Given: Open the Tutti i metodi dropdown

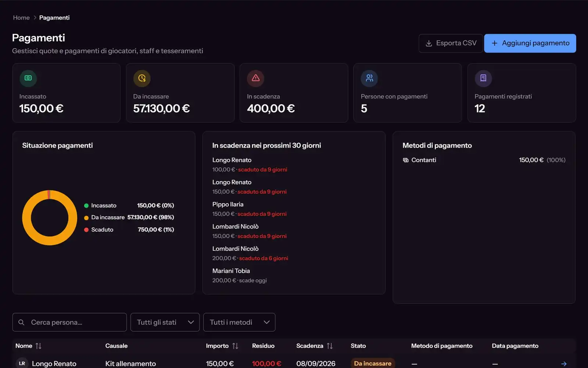Looking at the screenshot, I should click(239, 322).
